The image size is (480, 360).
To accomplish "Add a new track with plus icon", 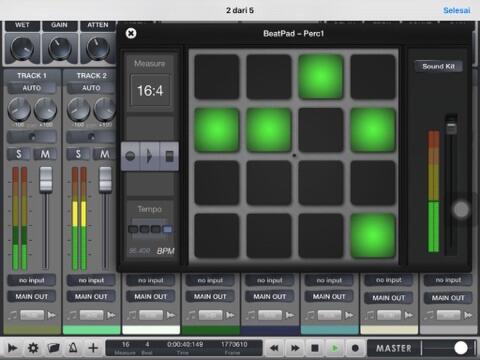I will click(93, 348).
